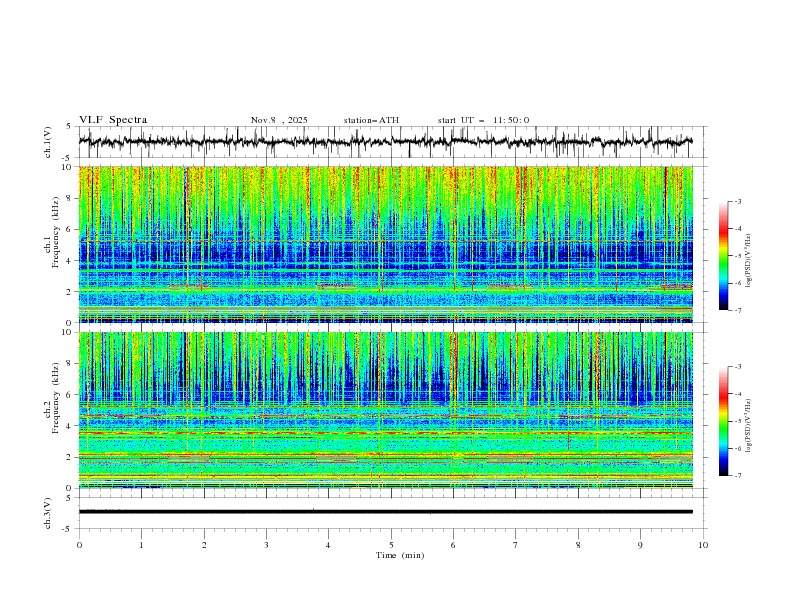Click the -5 label on ch.2 color bar

point(738,421)
